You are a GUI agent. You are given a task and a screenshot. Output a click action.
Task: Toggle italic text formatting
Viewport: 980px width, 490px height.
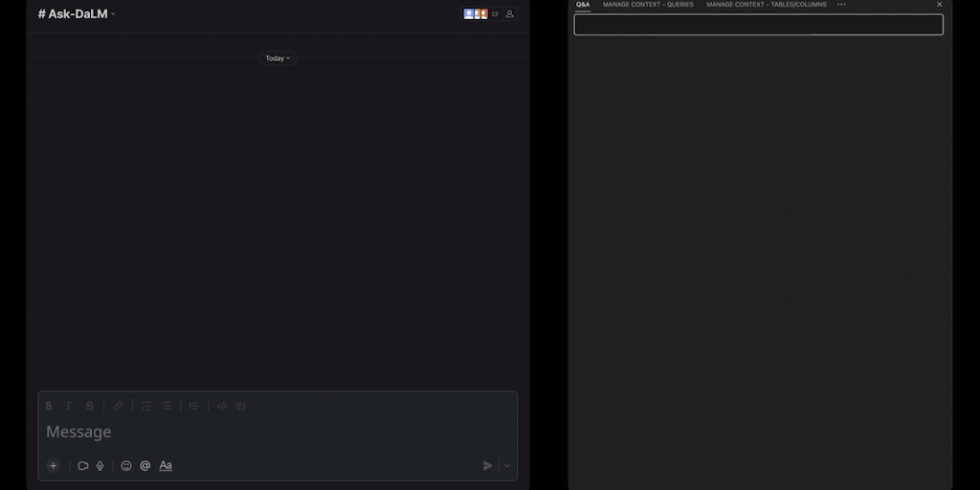point(68,406)
